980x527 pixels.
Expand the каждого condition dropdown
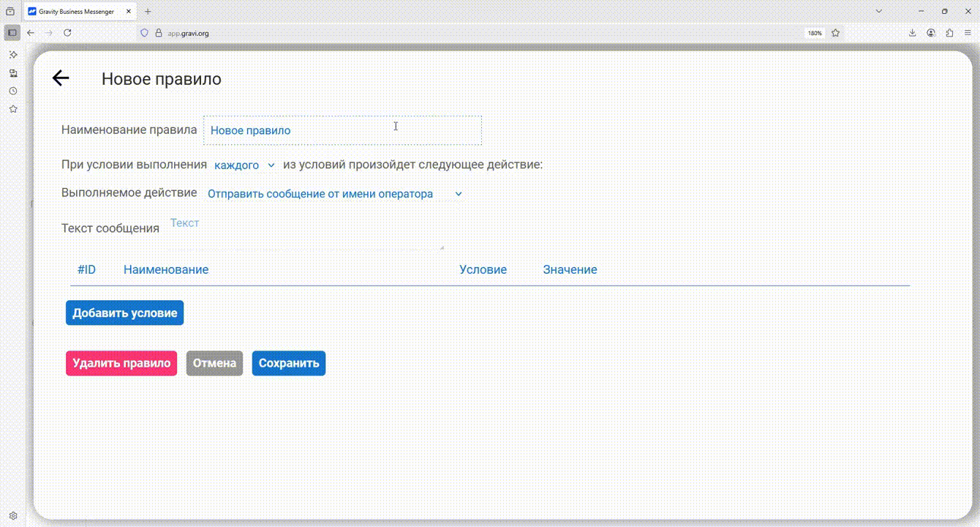coord(244,165)
